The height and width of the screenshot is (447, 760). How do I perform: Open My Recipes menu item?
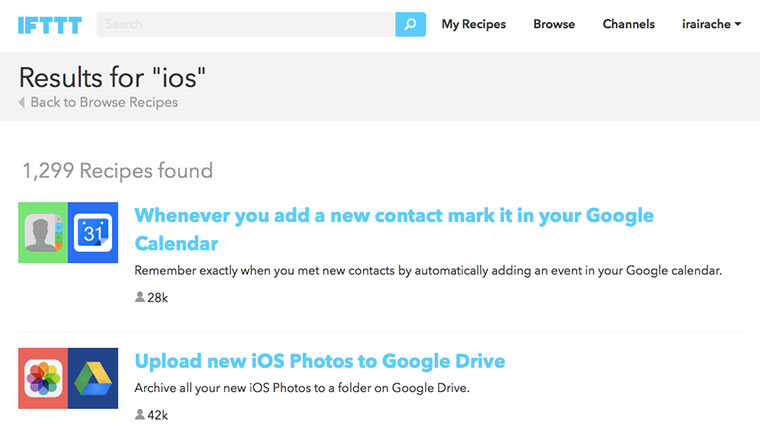point(474,24)
